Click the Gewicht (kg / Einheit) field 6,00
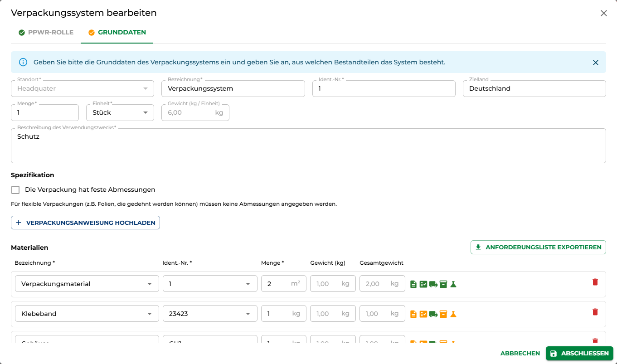The image size is (617, 364). 195,112
